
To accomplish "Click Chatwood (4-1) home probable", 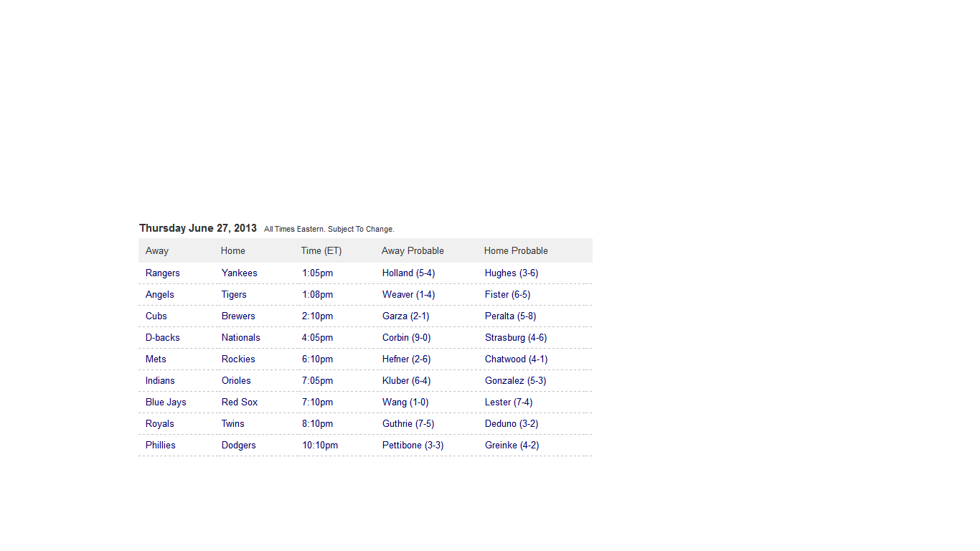I will coord(517,359).
